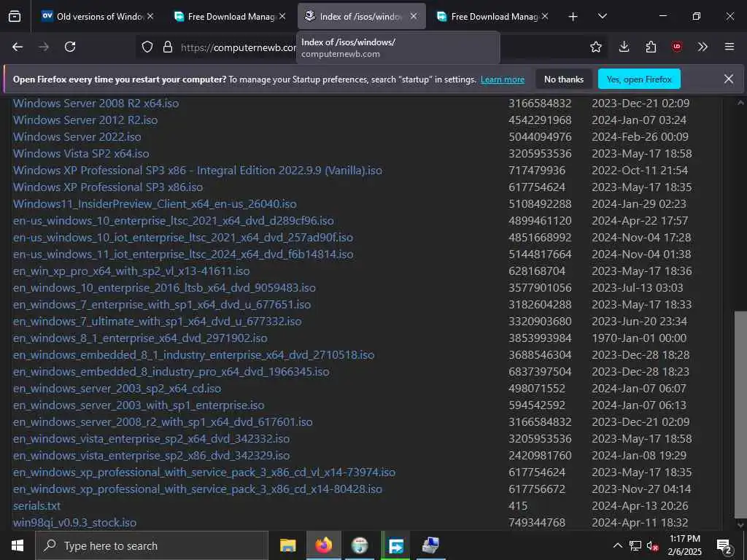747x560 pixels.
Task: Open the Windows Start button
Action: pyautogui.click(x=18, y=545)
